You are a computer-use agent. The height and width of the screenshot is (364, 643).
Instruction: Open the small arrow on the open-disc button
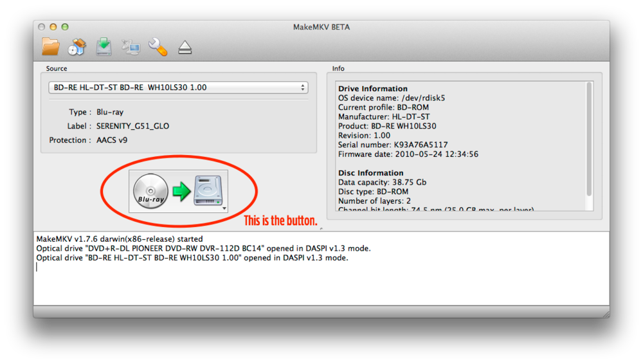(x=224, y=208)
